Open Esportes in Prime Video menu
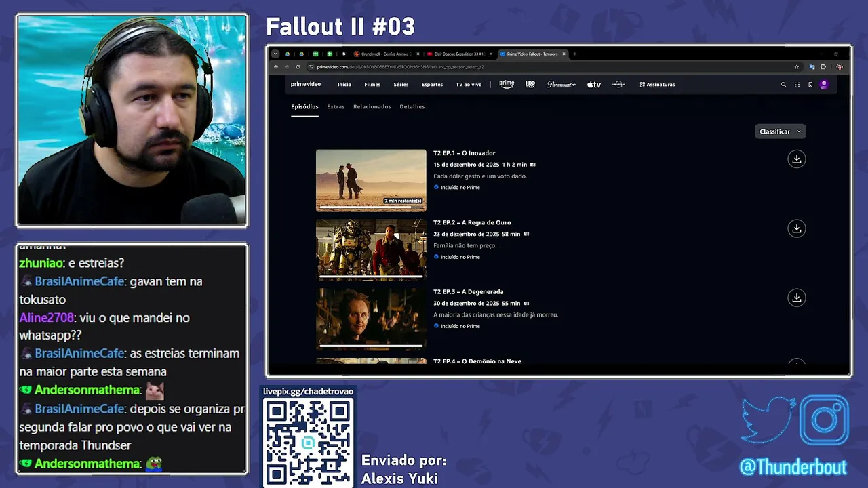Screen dimensions: 868x488 pos(432,85)
